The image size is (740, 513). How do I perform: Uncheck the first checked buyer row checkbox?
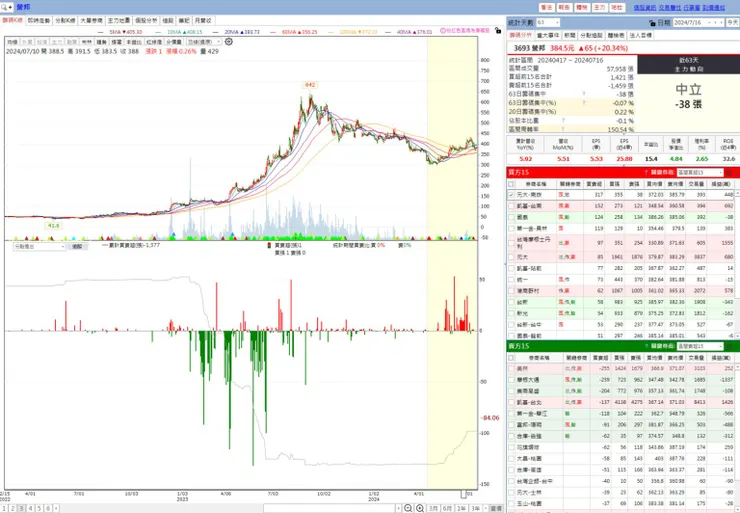coord(511,195)
